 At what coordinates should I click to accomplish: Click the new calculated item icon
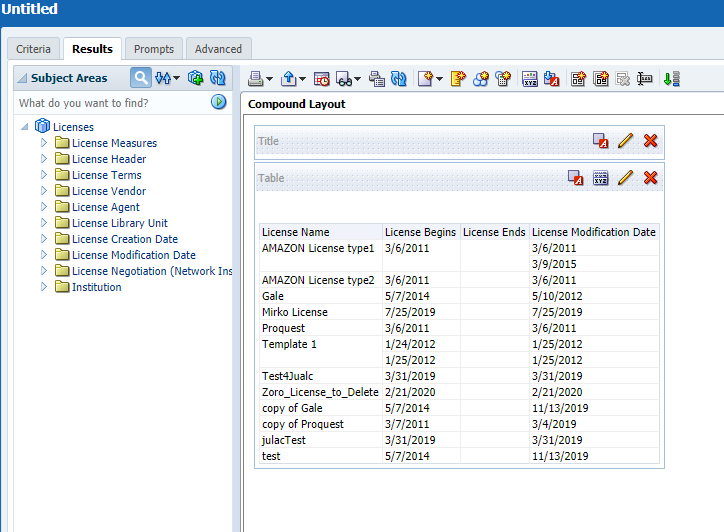[x=481, y=79]
